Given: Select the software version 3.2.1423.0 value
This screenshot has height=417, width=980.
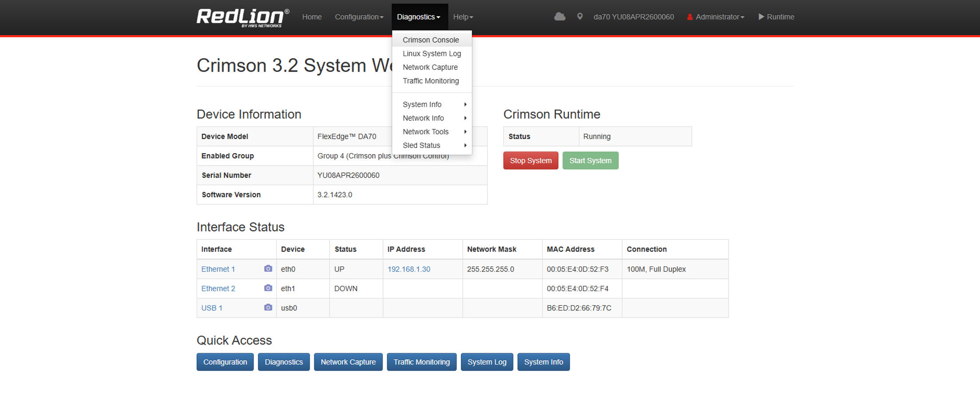Looking at the screenshot, I should pyautogui.click(x=335, y=195).
